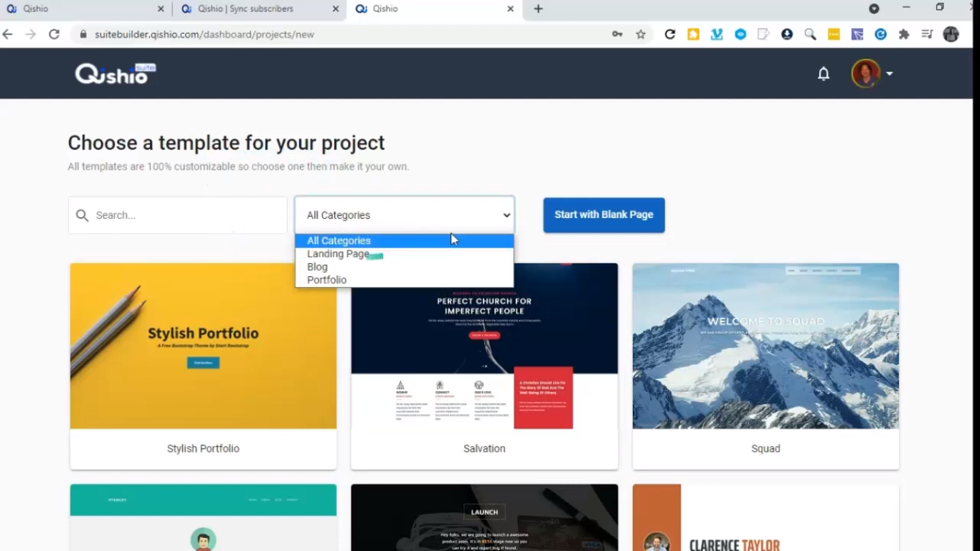Close the first Qishio tab
This screenshot has height=551, width=980.
coord(161,9)
